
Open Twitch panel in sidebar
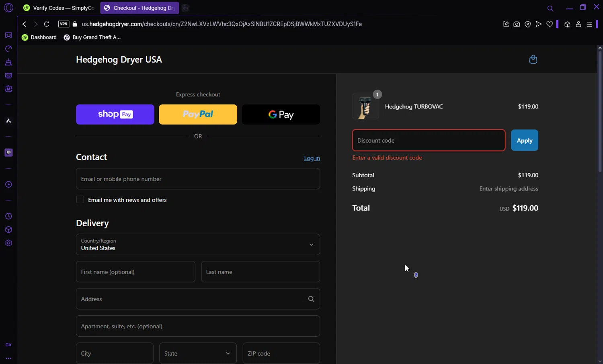(8, 153)
